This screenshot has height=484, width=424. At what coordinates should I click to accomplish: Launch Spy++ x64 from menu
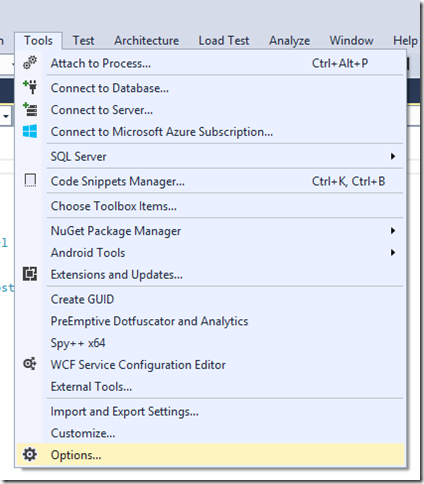[x=210, y=343]
